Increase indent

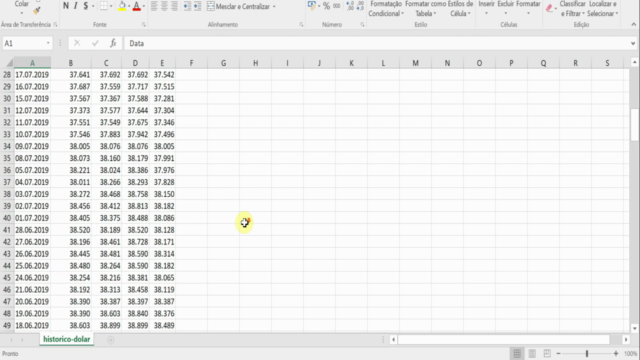coord(197,6)
